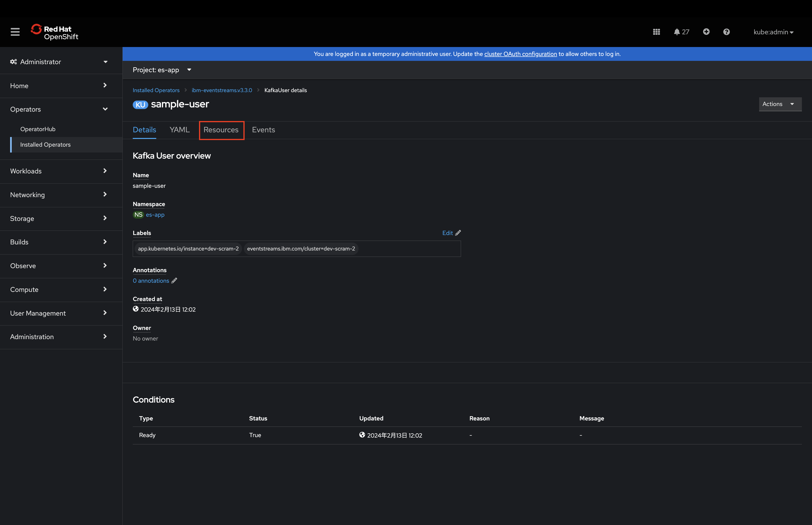Image resolution: width=812 pixels, height=525 pixels.
Task: Select OperatorHub in the sidebar
Action: (38, 129)
